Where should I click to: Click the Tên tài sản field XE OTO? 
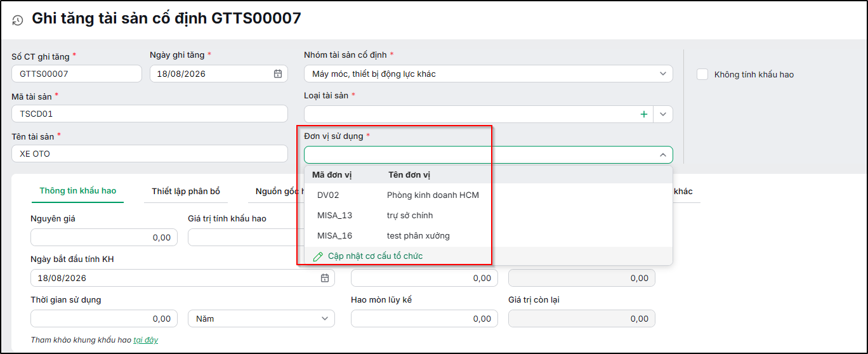(150, 154)
